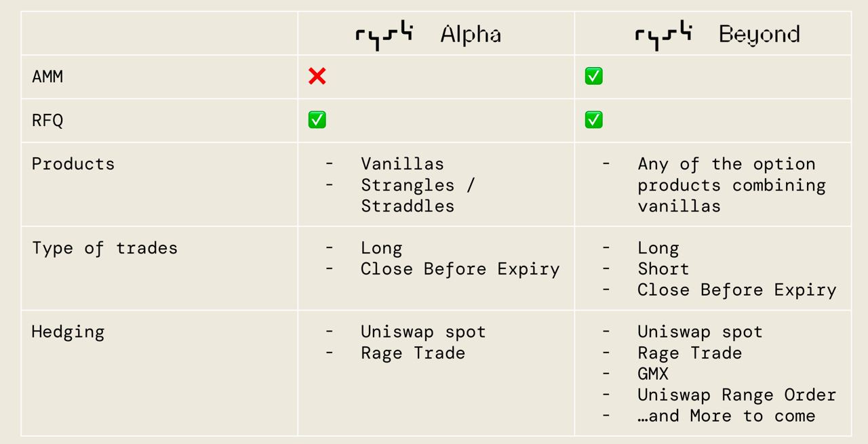The height and width of the screenshot is (444, 868).
Task: Click the Rysk logo next to Alpha
Action: tap(384, 34)
